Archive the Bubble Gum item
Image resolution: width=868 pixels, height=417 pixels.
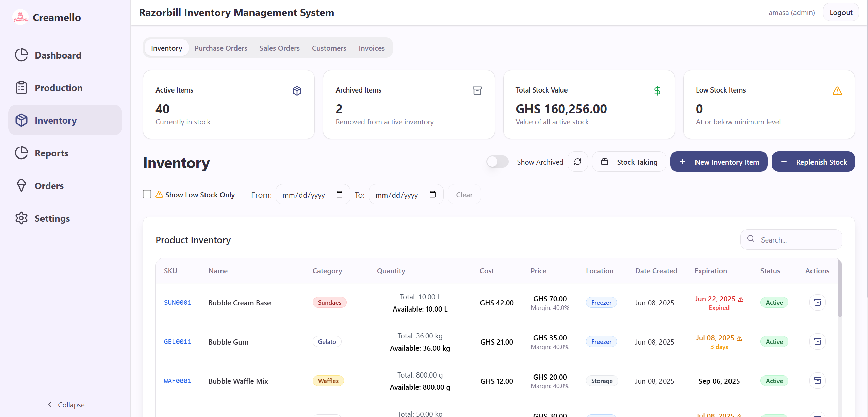pos(817,341)
